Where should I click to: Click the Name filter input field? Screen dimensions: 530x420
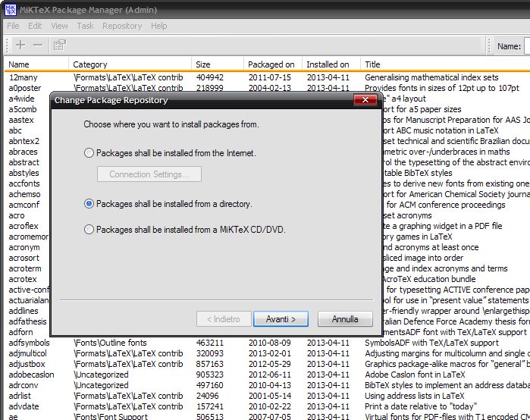[x=527, y=46]
